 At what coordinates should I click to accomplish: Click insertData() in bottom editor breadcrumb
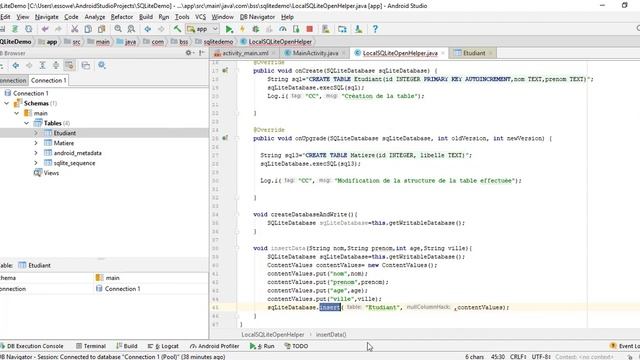point(331,335)
